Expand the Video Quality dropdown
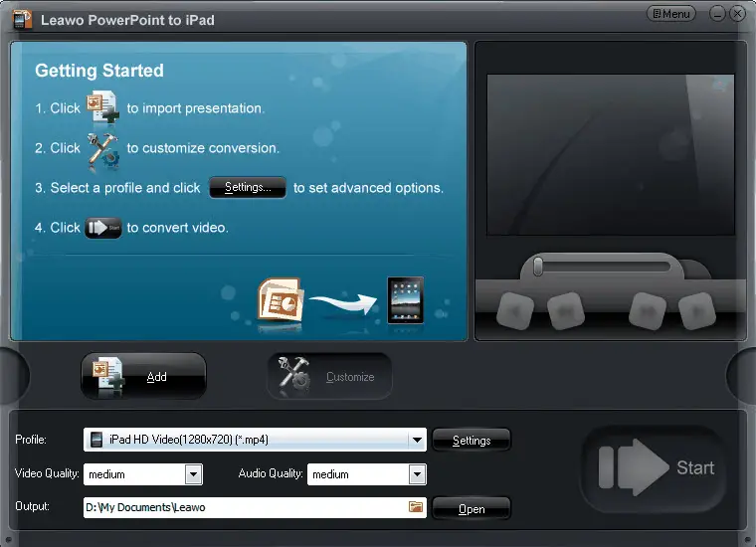This screenshot has width=756, height=547. click(x=193, y=474)
